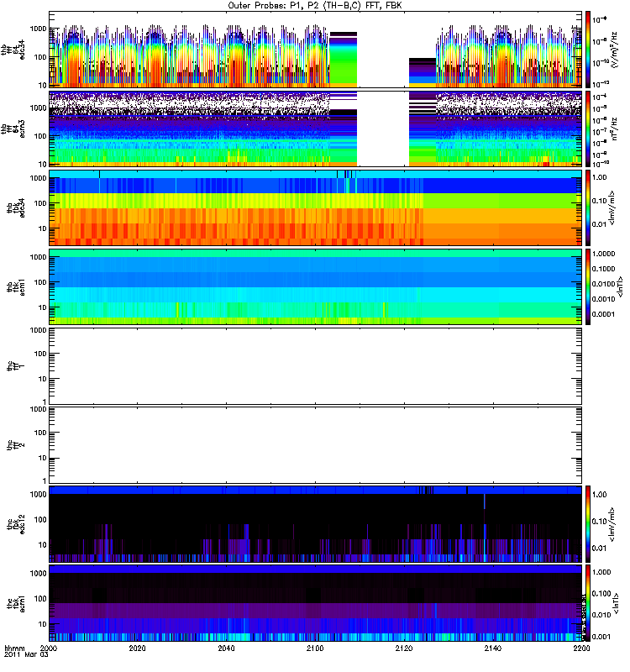Click the 2040 time axis label
This screenshot has width=630, height=672.
click(x=226, y=648)
